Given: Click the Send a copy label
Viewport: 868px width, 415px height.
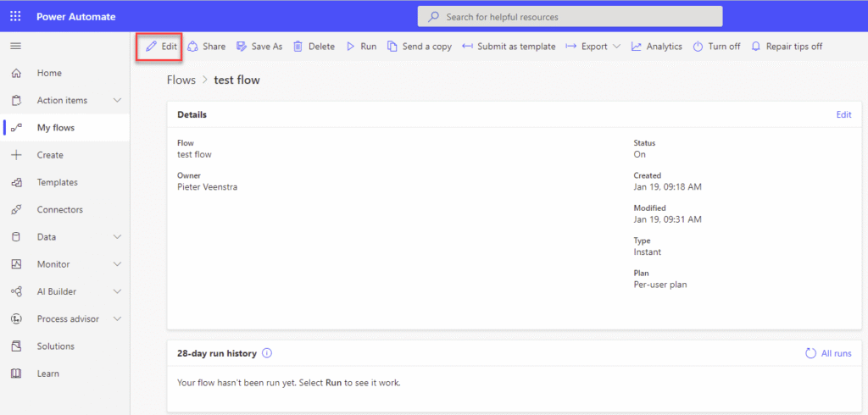Looking at the screenshot, I should [427, 47].
